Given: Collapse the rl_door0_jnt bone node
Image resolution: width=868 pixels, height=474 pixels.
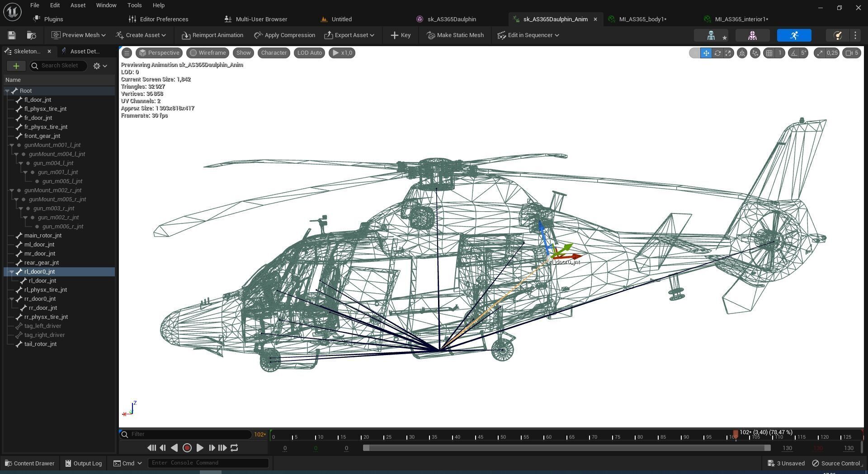Looking at the screenshot, I should tap(12, 272).
